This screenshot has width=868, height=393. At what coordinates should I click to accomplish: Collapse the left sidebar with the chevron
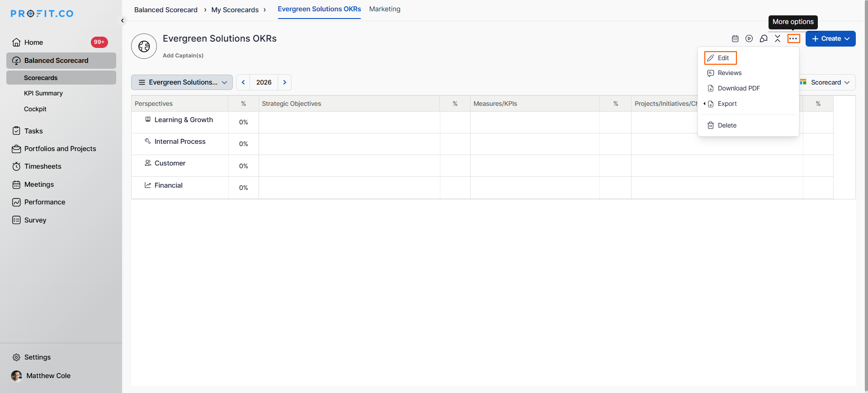pos(122,20)
